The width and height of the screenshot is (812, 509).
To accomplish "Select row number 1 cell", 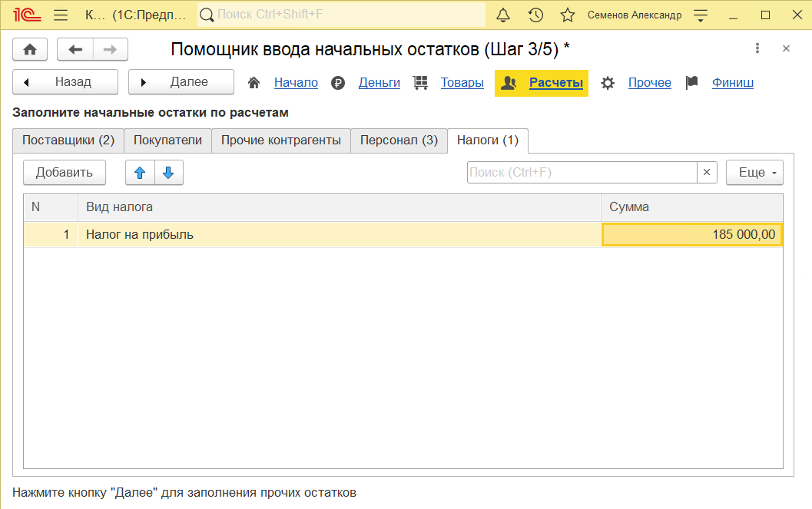I will click(51, 235).
